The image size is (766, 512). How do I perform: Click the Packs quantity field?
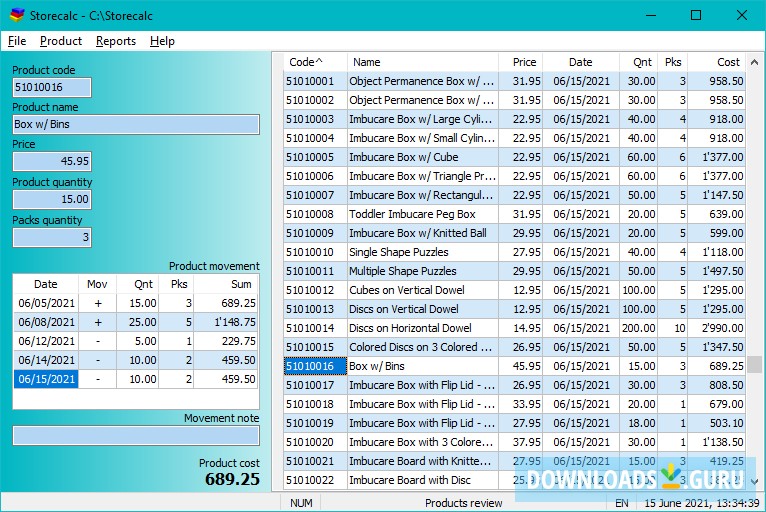coord(52,237)
